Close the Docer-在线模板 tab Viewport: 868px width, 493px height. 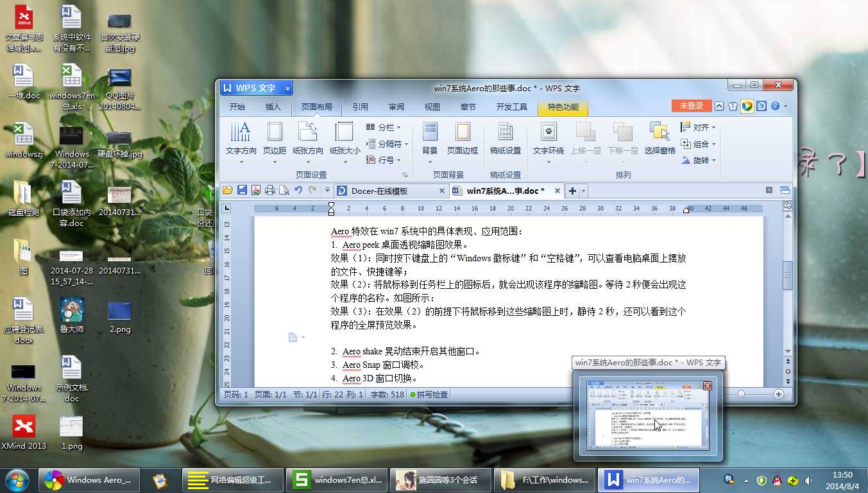(x=441, y=191)
